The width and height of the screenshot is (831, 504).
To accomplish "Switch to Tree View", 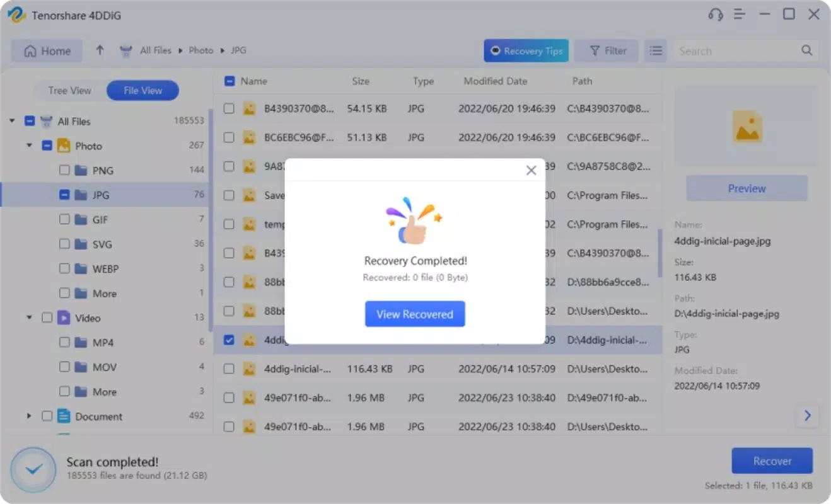I will pyautogui.click(x=70, y=90).
